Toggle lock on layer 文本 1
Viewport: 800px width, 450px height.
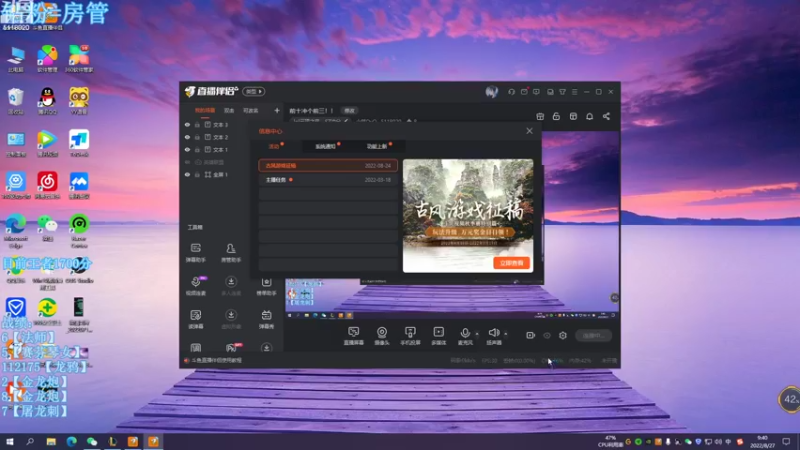point(197,149)
